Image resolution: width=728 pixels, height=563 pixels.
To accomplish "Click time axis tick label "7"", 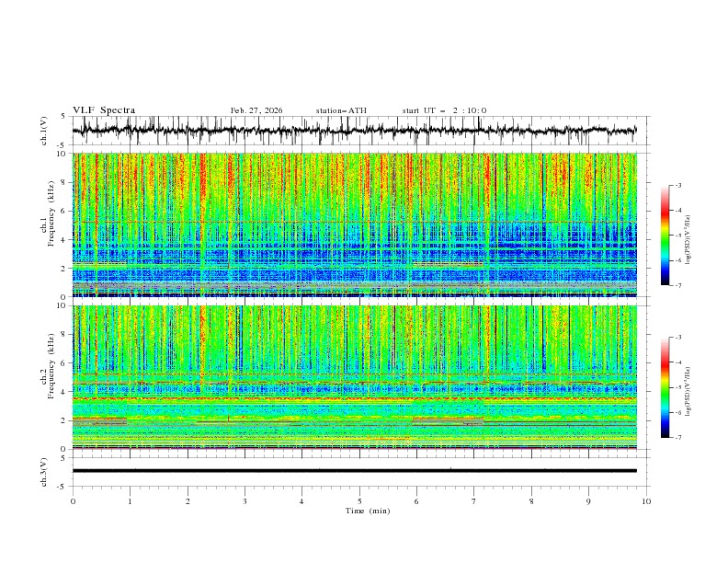I will point(474,501).
